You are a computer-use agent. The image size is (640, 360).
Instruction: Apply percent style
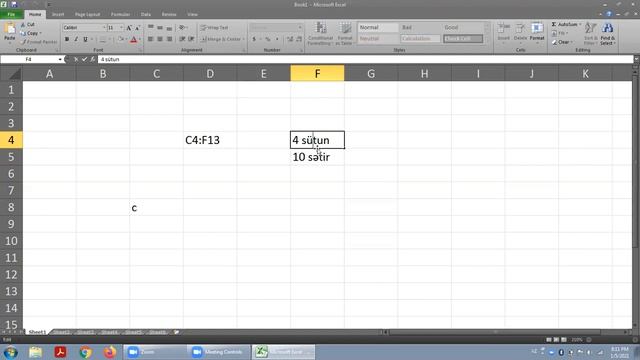(268, 39)
